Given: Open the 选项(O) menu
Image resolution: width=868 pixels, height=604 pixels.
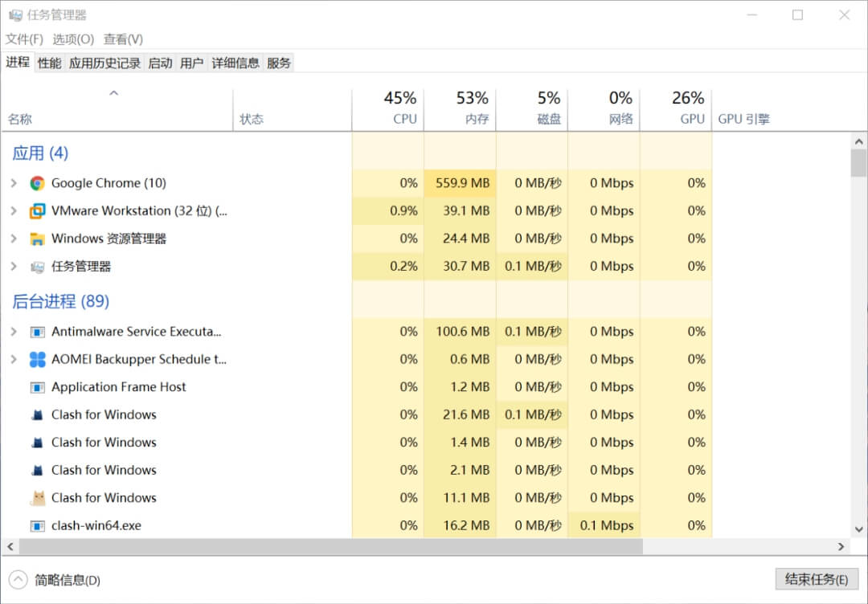Looking at the screenshot, I should coord(73,39).
